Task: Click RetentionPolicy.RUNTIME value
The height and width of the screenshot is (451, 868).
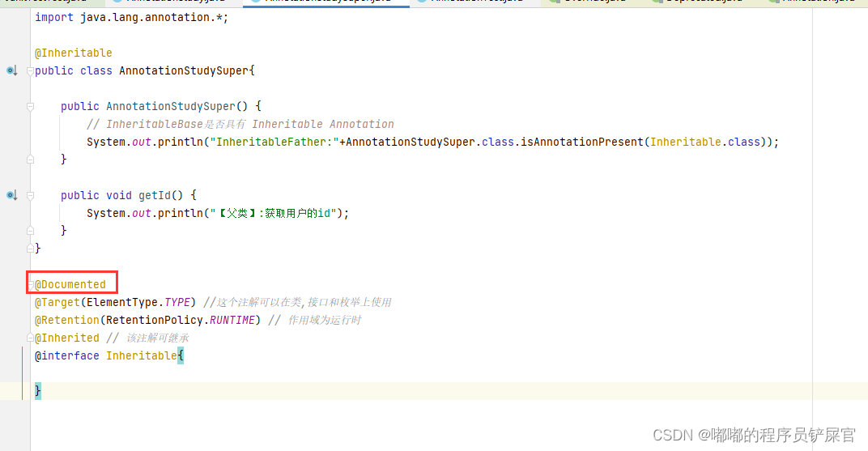Action: (181, 320)
